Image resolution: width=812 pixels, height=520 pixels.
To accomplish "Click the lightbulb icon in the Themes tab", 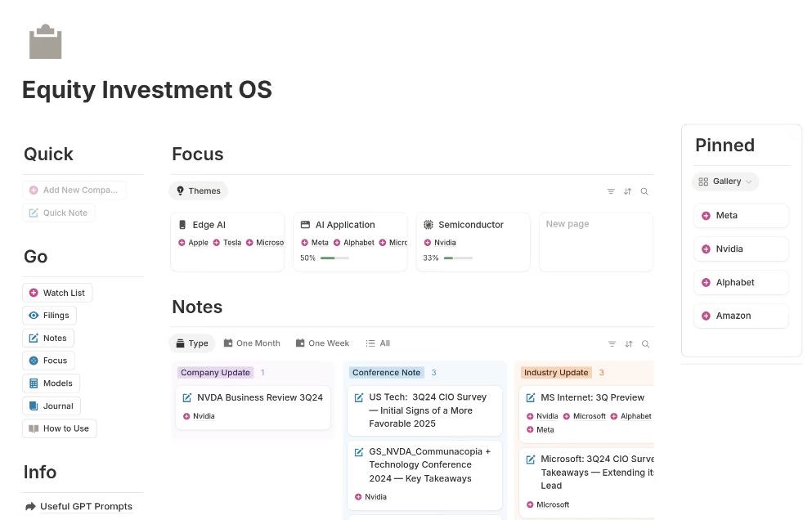I will coord(180,191).
